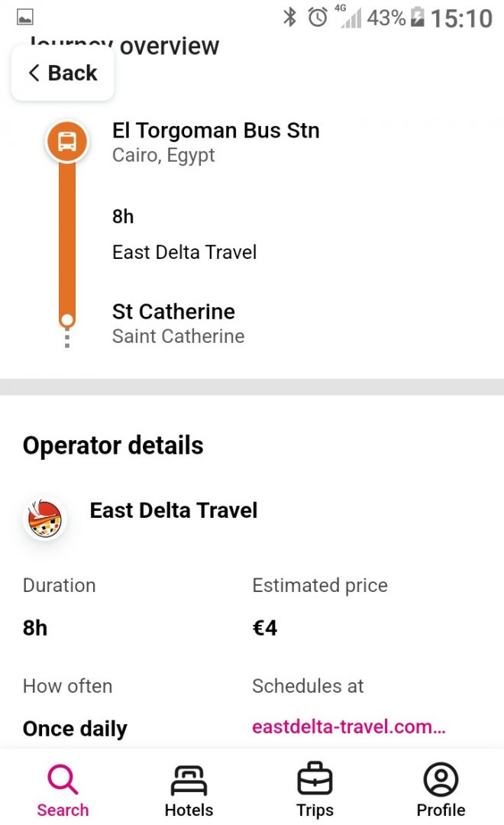Viewport: 504px width, 825px height.
Task: Tap the 4G signal strength icon
Action: click(348, 18)
